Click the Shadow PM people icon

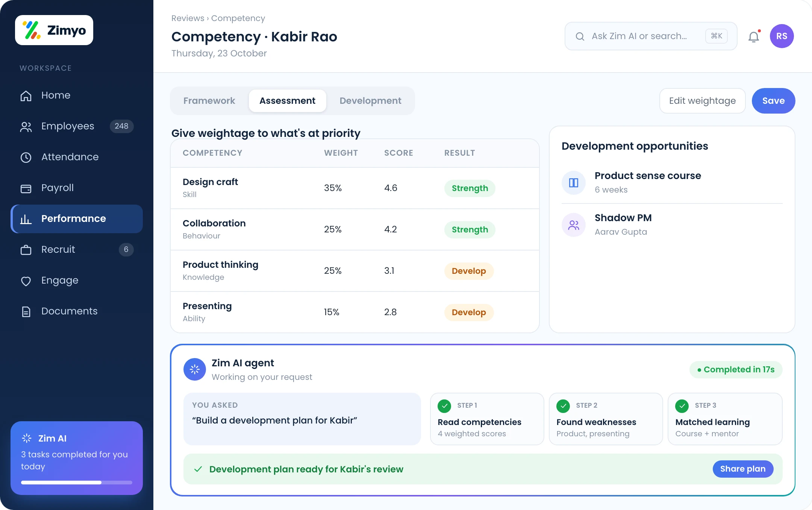574,225
